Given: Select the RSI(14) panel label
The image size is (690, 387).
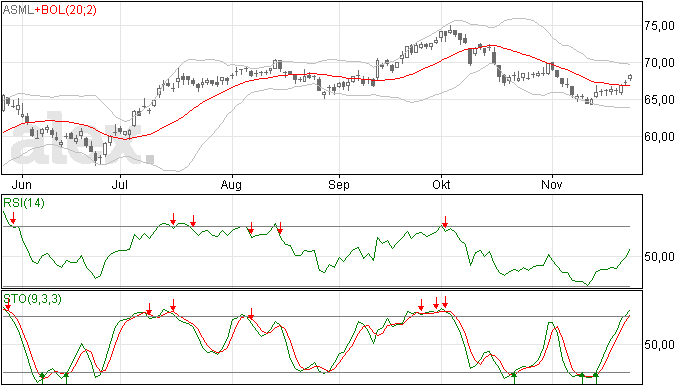Looking at the screenshot, I should coord(24,203).
